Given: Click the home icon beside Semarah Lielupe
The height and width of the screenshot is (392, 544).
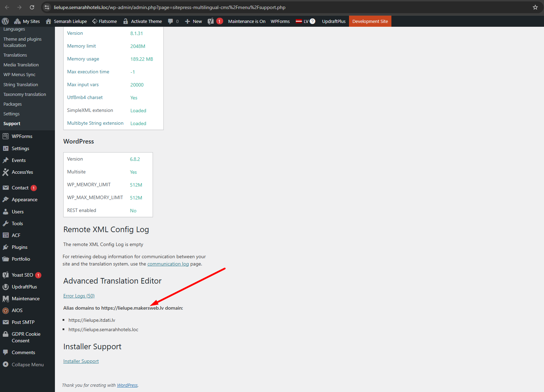Looking at the screenshot, I should point(48,21).
